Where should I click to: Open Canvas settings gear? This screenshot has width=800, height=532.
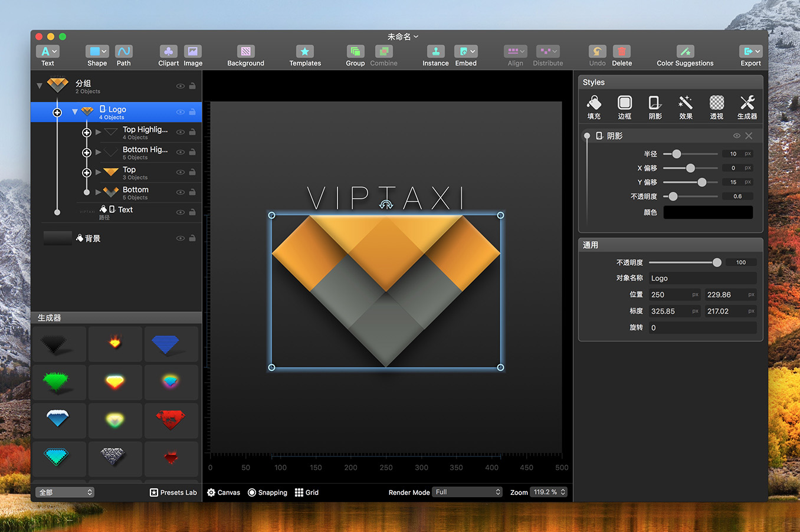[211, 492]
